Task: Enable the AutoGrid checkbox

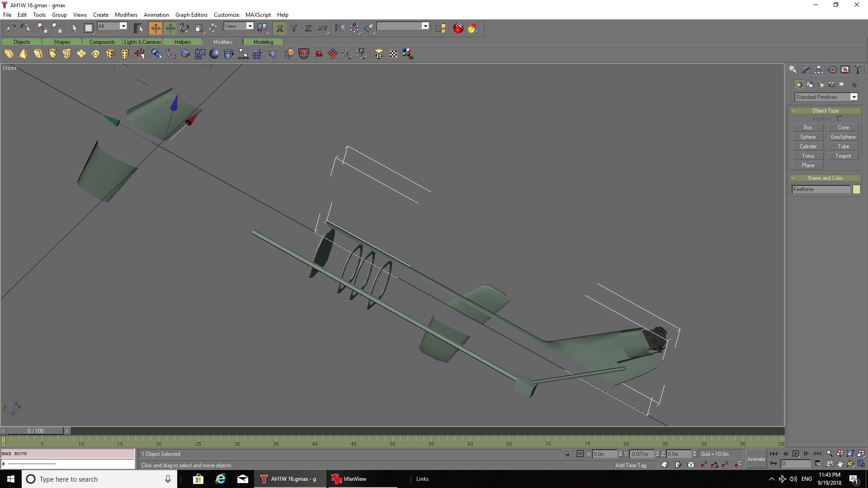Action: (x=840, y=119)
